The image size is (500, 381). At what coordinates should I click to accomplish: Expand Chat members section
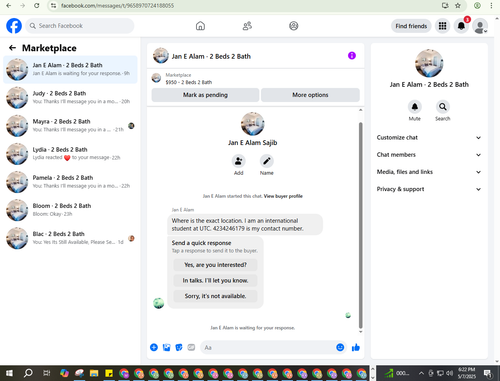429,155
